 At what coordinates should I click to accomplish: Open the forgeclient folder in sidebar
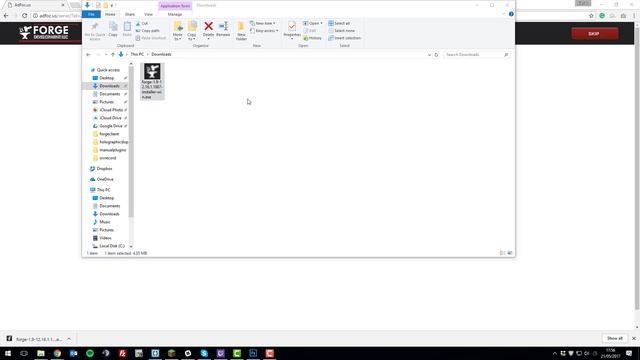pyautogui.click(x=109, y=134)
